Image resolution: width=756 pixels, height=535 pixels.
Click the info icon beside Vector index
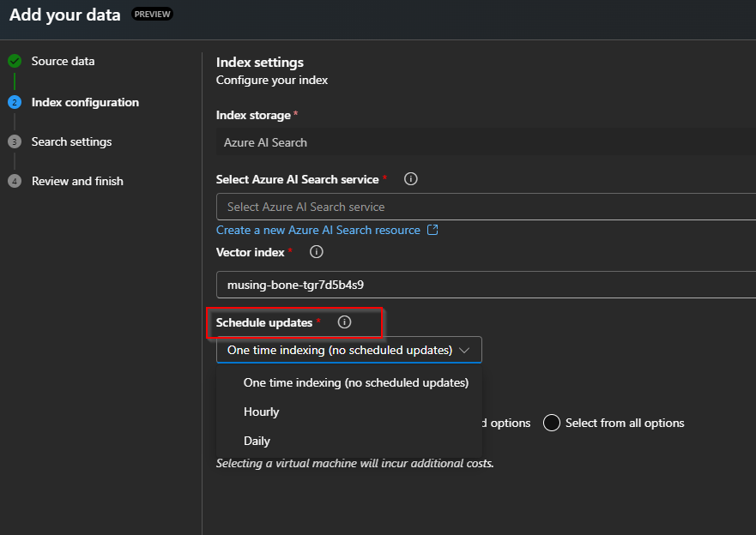317,252
